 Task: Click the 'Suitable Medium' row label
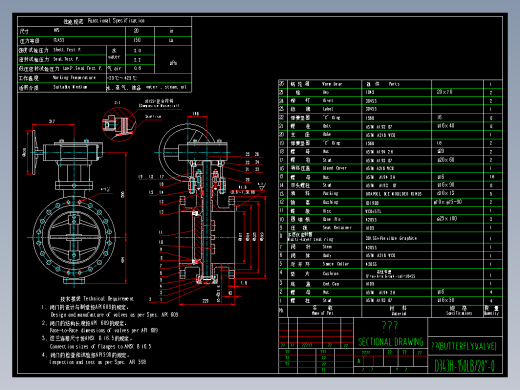(70, 87)
